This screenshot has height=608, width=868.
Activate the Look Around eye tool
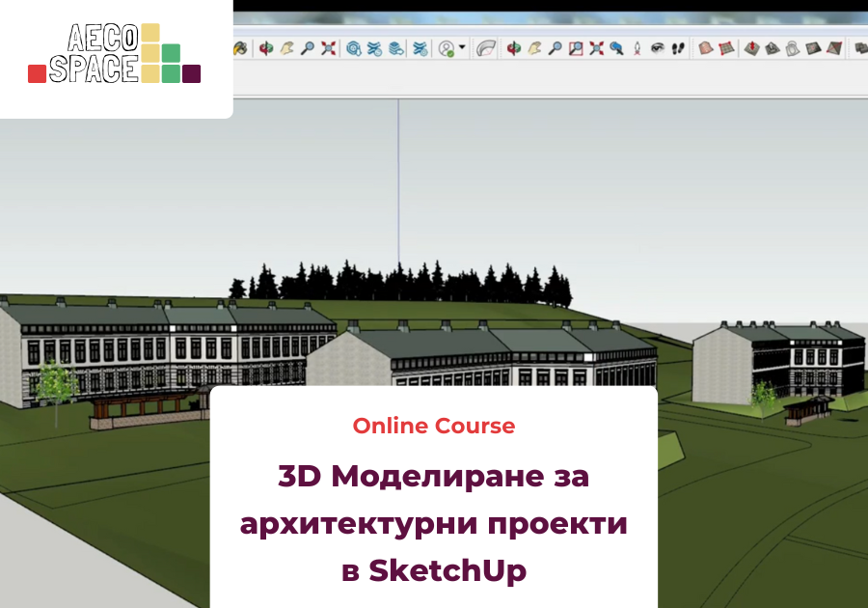tap(658, 47)
